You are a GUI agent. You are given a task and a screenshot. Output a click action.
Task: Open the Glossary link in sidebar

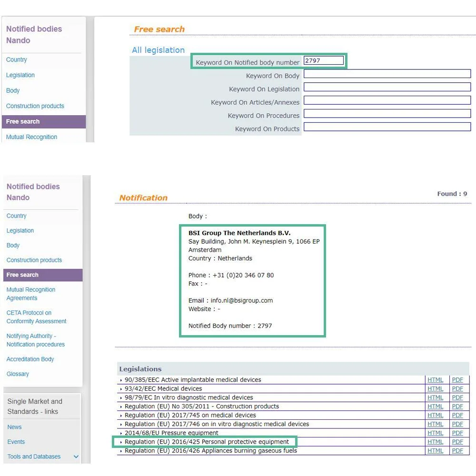pos(18,374)
